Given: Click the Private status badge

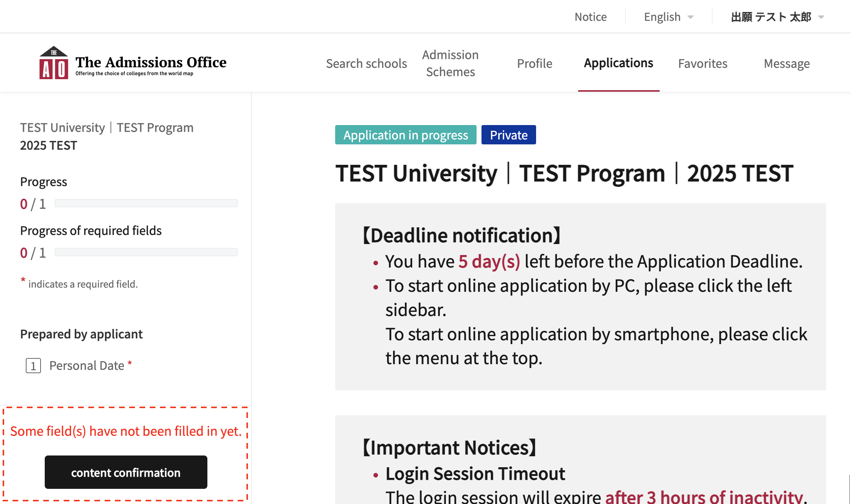Looking at the screenshot, I should point(508,135).
